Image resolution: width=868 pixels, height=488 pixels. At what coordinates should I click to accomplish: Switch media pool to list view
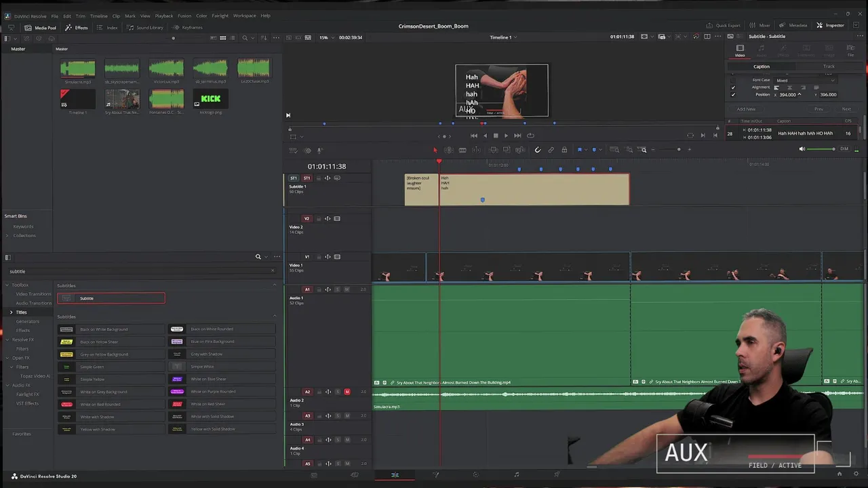pos(233,38)
